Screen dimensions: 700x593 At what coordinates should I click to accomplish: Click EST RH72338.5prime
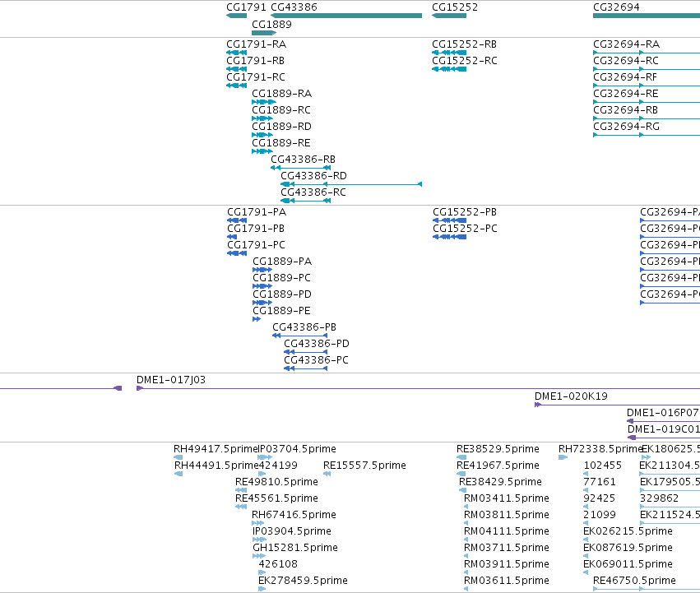[600, 449]
